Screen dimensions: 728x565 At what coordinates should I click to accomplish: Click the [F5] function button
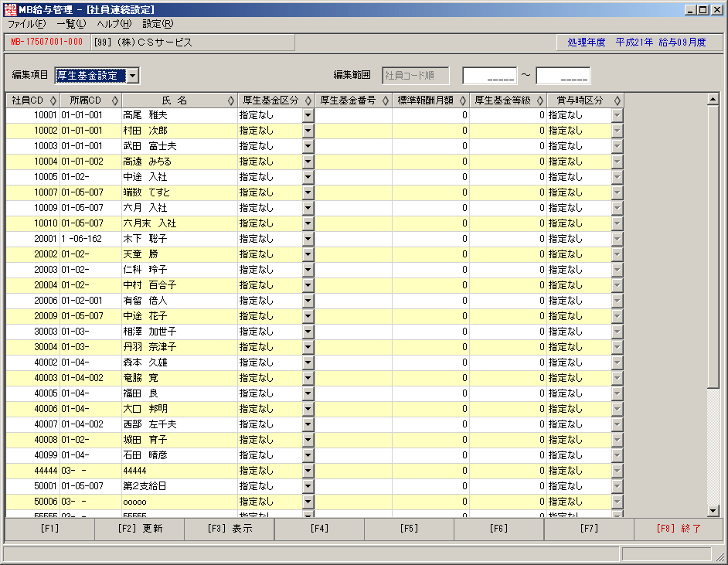(x=409, y=529)
